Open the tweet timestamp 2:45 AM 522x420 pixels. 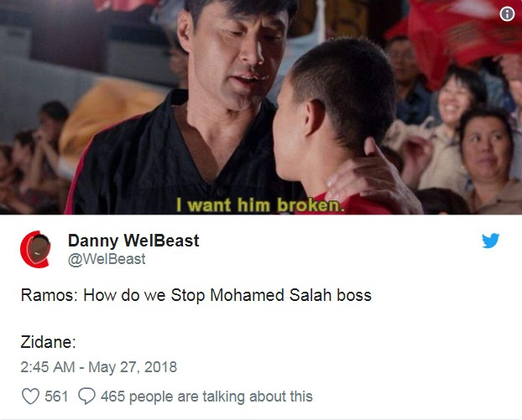click(48, 367)
